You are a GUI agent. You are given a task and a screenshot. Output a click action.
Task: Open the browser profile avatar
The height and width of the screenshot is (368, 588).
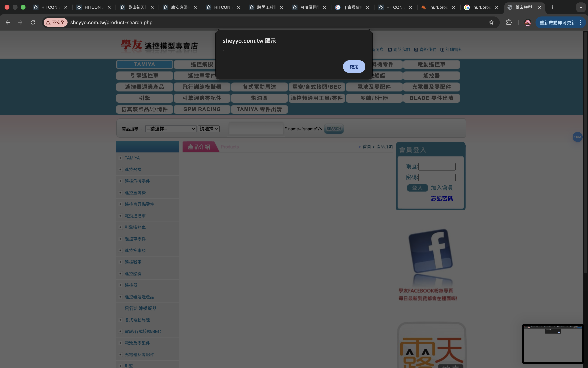[x=527, y=22]
